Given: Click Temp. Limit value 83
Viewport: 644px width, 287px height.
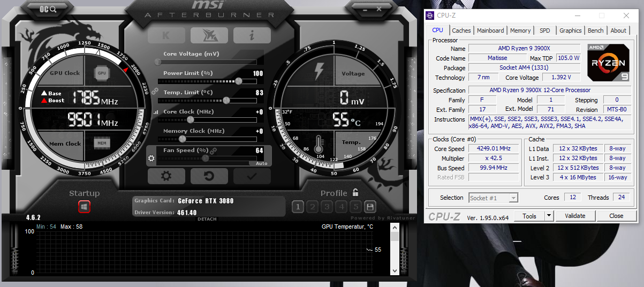Looking at the screenshot, I should 260,93.
